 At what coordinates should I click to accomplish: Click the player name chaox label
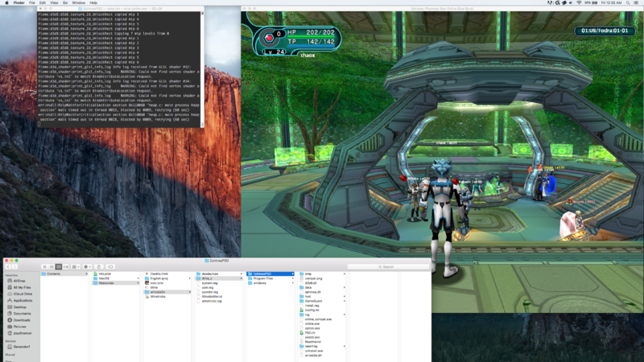[308, 55]
